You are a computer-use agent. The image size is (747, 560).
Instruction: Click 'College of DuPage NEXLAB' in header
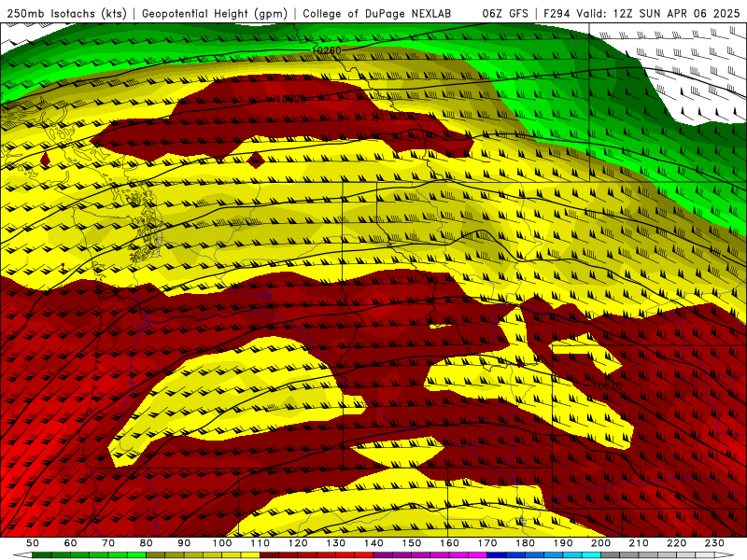[x=377, y=13]
